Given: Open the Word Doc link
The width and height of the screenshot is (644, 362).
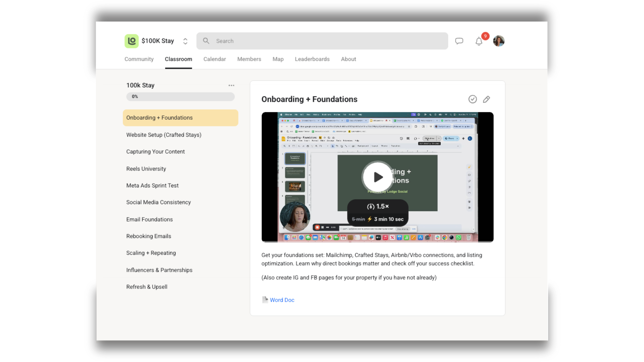Looking at the screenshot, I should [282, 300].
